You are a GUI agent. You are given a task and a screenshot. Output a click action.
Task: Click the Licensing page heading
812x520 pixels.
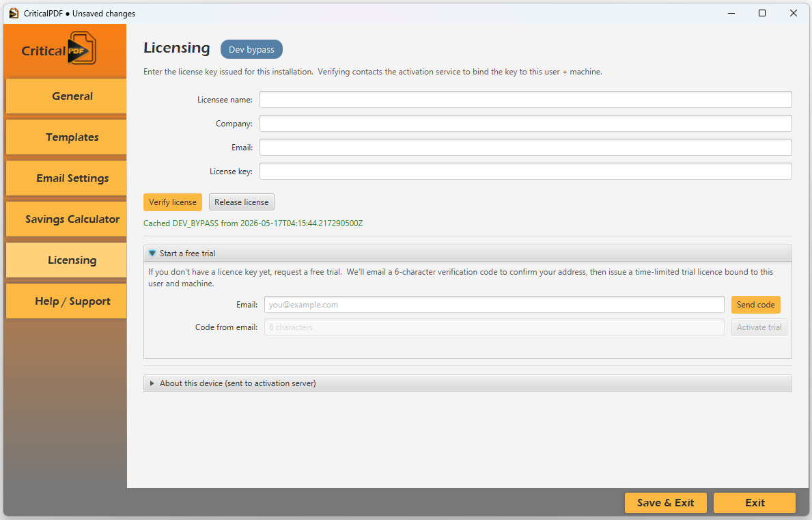click(x=177, y=48)
